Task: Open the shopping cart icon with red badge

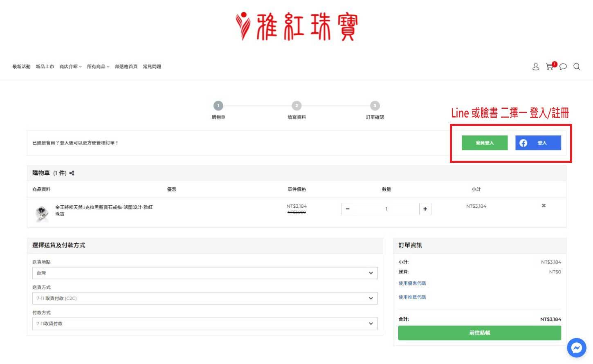Action: click(x=549, y=67)
